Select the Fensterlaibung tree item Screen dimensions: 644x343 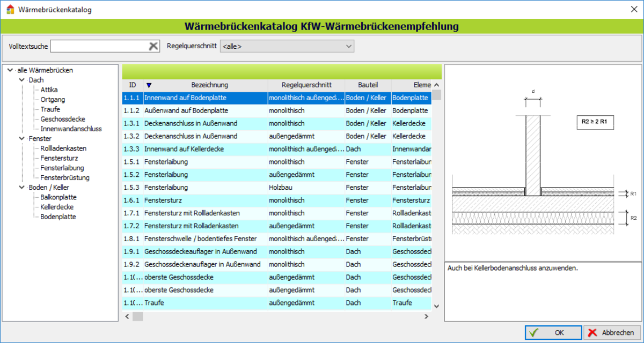click(62, 168)
